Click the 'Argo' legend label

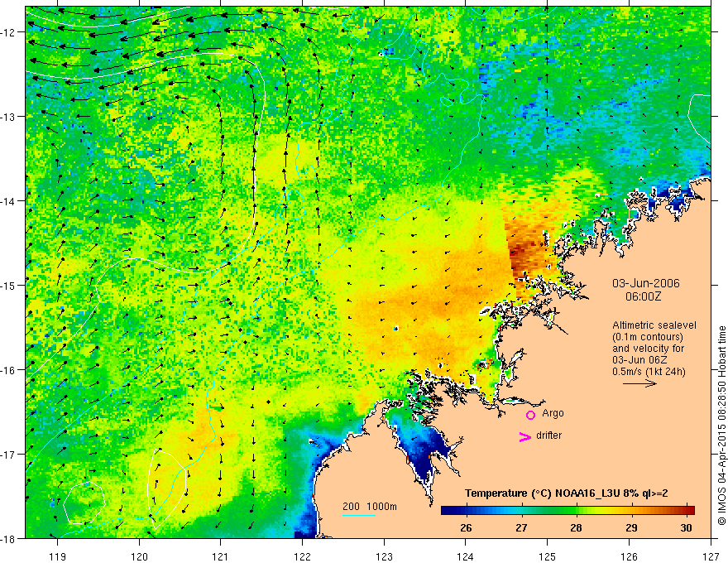tap(553, 413)
